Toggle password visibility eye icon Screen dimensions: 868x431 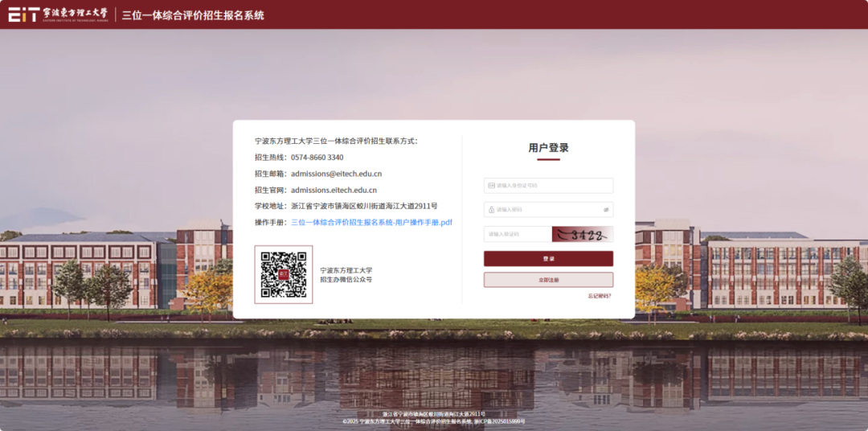(x=606, y=209)
